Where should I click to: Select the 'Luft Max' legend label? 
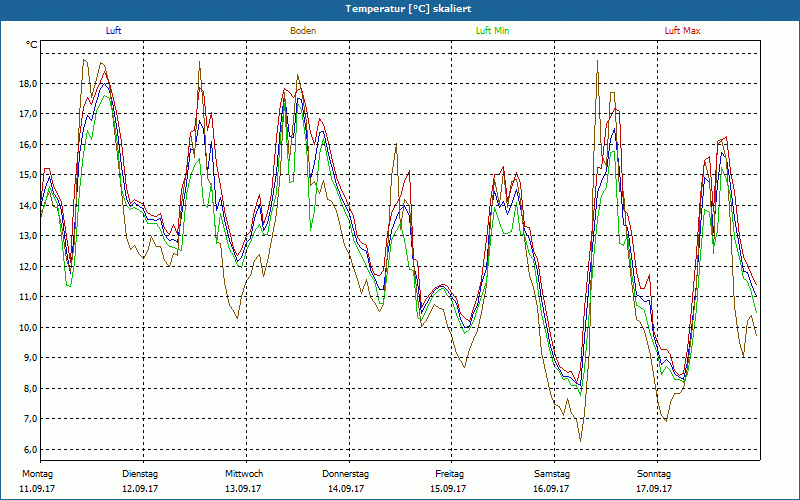(682, 31)
